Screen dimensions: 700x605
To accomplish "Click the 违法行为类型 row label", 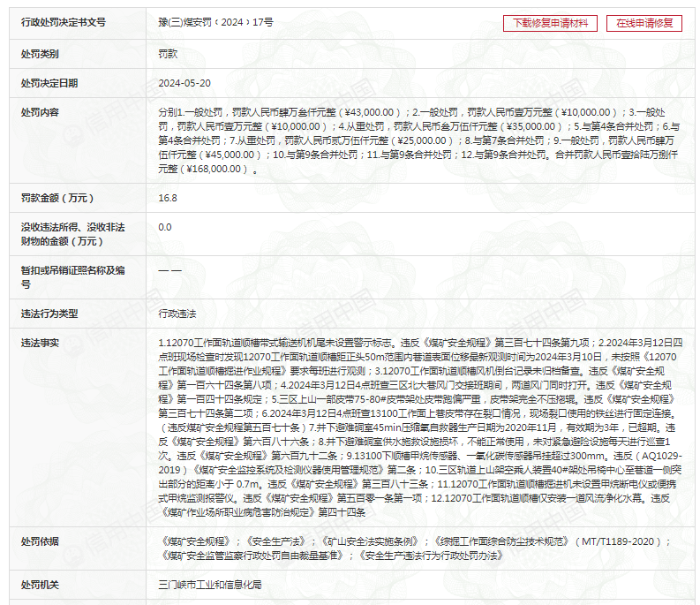I will tap(49, 314).
